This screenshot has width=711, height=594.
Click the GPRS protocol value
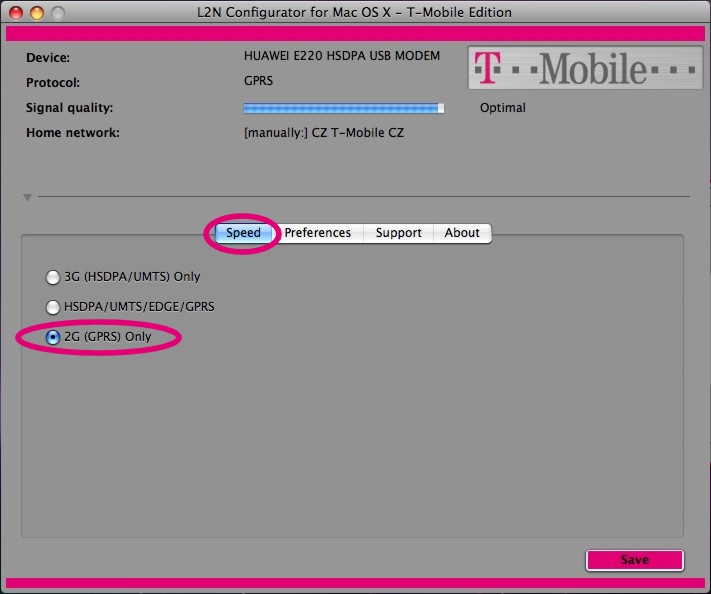point(258,81)
